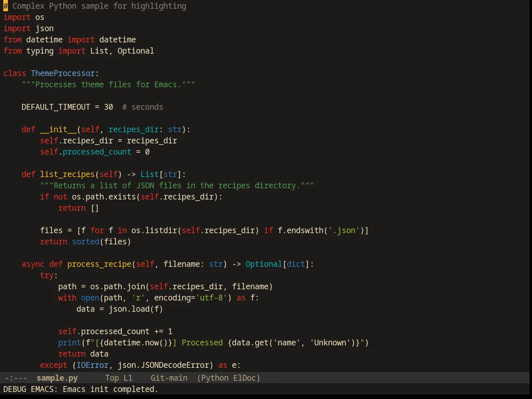Click the sample.py buffer name in mode line
Image resolution: width=532 pixels, height=399 pixels.
tap(57, 378)
